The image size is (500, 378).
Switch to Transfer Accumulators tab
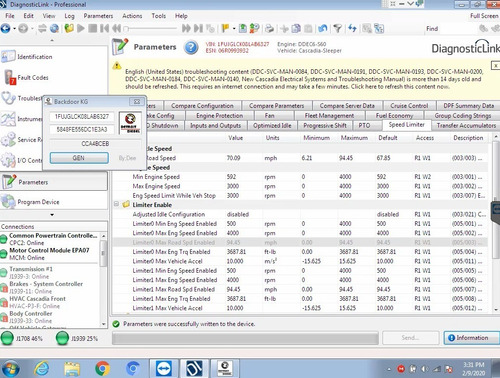pyautogui.click(x=466, y=126)
